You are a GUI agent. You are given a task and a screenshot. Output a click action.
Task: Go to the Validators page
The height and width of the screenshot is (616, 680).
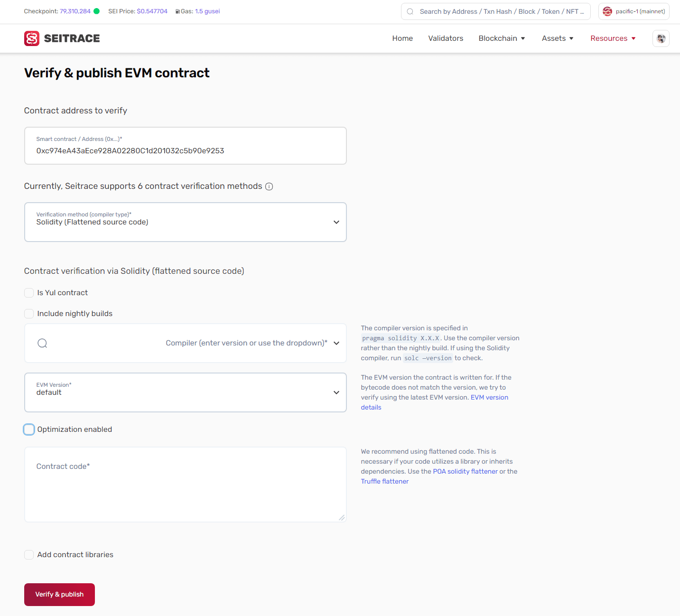coord(446,38)
